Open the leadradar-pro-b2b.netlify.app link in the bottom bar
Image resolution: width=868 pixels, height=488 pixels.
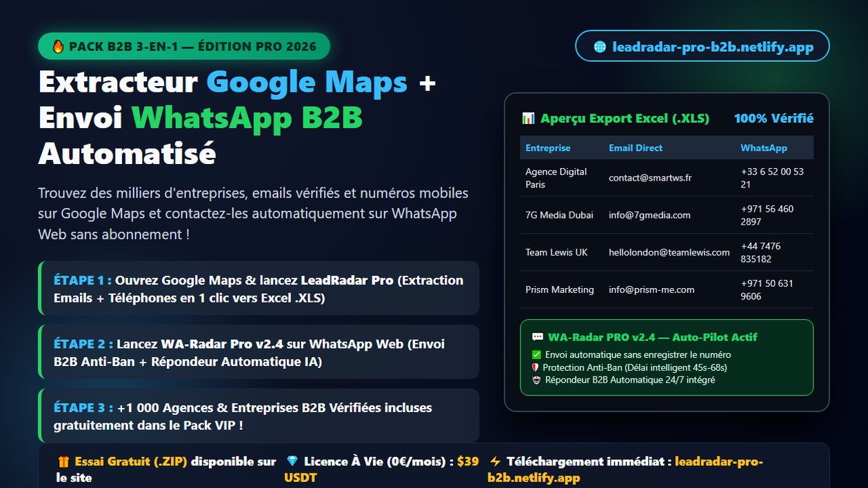[x=625, y=469]
